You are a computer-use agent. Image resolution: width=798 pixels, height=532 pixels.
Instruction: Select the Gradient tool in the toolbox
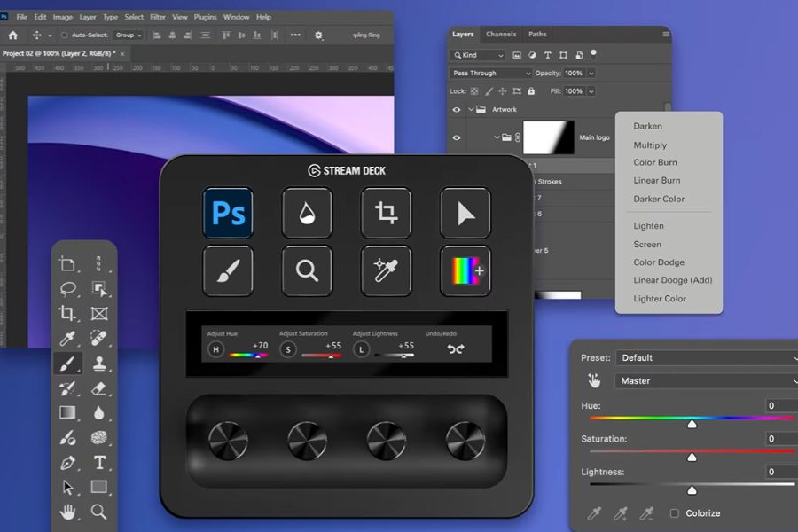point(67,412)
